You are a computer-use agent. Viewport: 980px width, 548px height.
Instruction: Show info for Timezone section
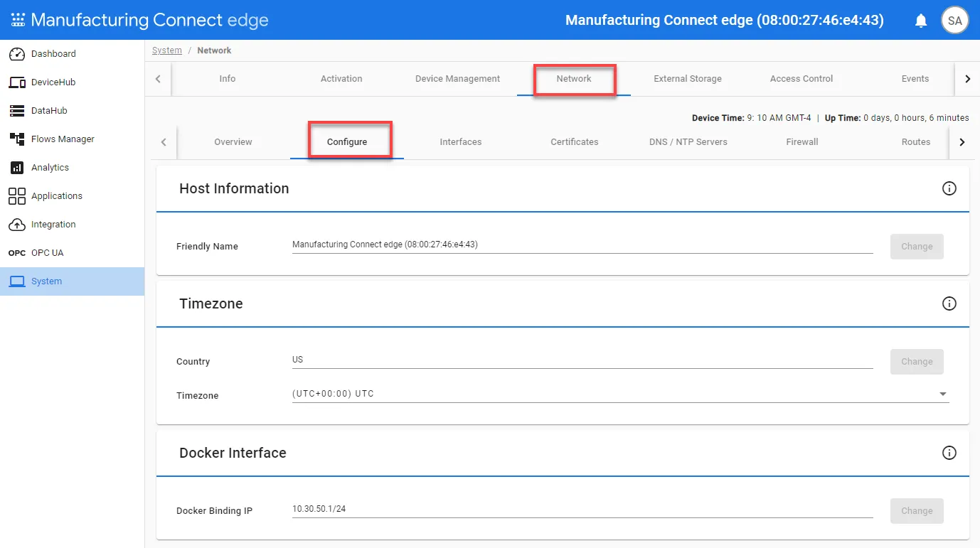coord(949,303)
